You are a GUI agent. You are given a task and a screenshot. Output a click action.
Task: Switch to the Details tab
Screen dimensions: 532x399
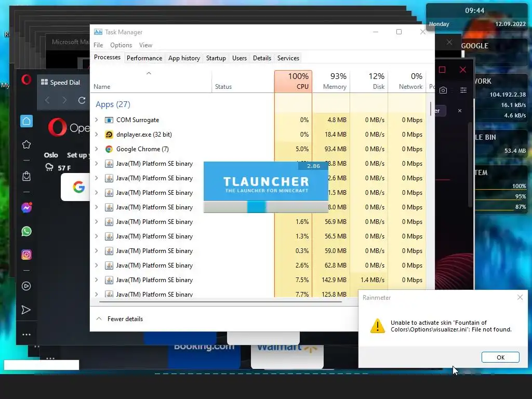(x=262, y=58)
